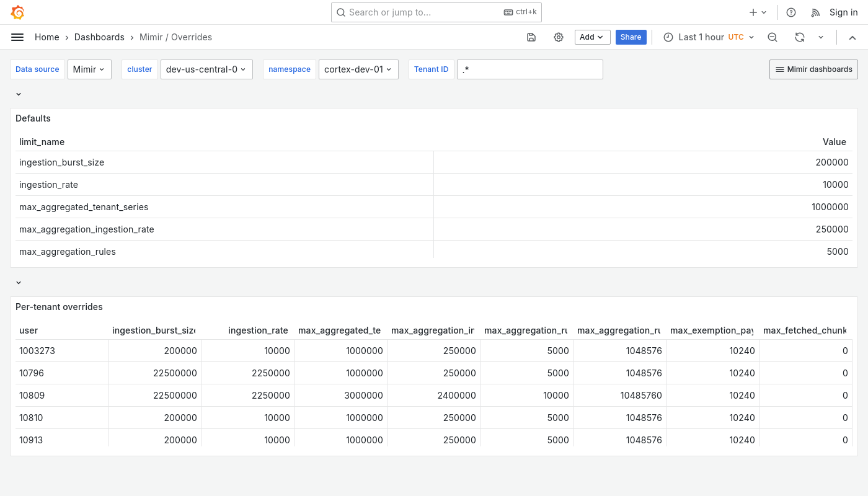The image size is (868, 496).
Task: Open the help icon menu
Action: 791,12
